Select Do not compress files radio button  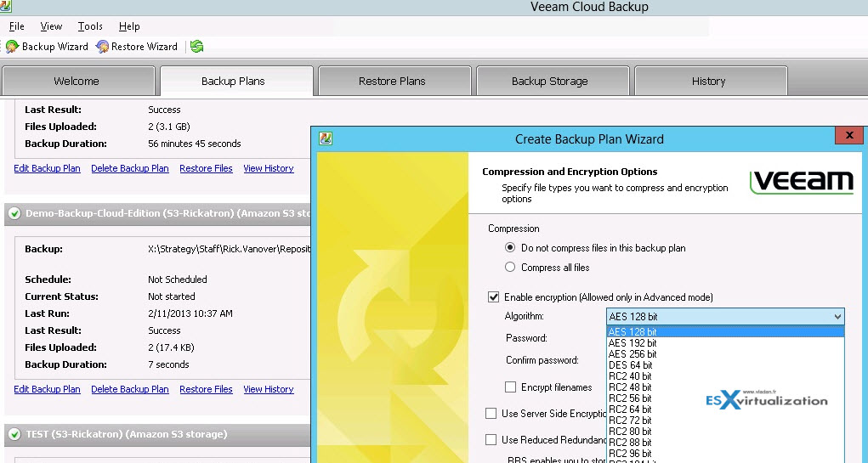pyautogui.click(x=510, y=248)
